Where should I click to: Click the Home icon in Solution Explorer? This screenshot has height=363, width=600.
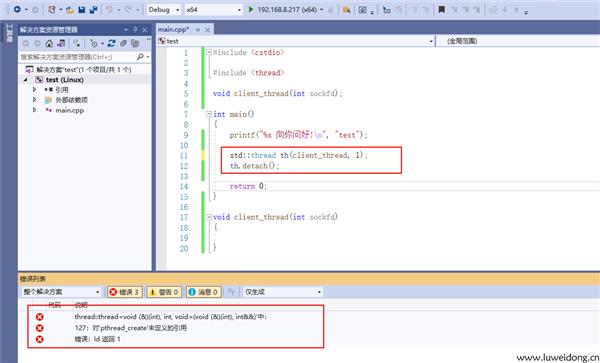49,44
